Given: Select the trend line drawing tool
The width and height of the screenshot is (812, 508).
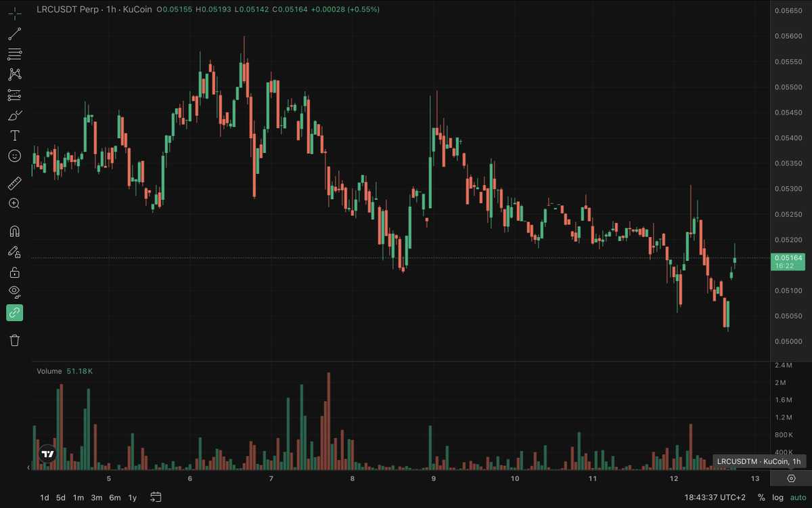Looking at the screenshot, I should [x=14, y=33].
